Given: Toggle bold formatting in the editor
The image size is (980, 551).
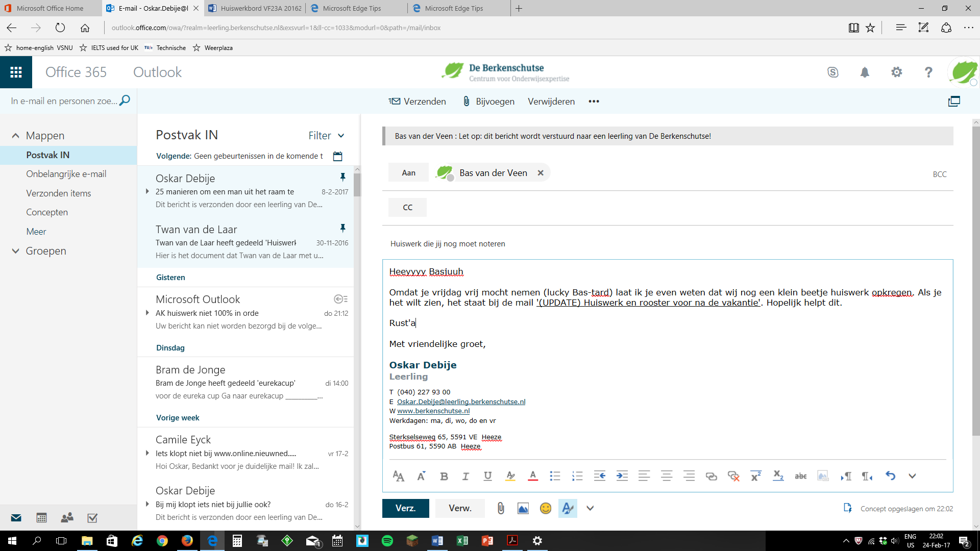Looking at the screenshot, I should tap(444, 476).
